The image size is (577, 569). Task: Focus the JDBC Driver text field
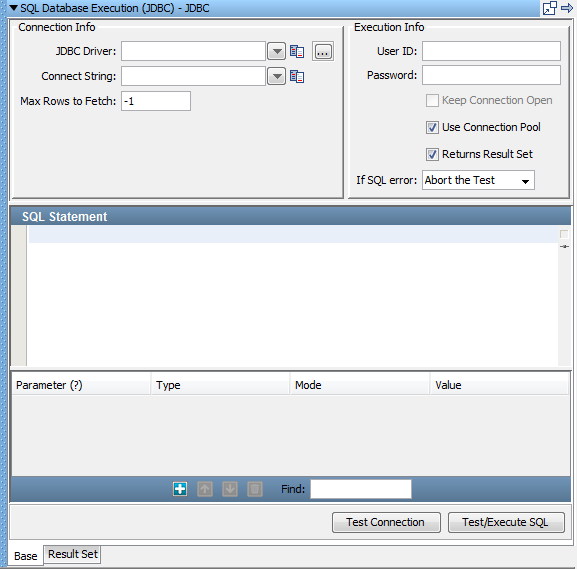coord(193,51)
